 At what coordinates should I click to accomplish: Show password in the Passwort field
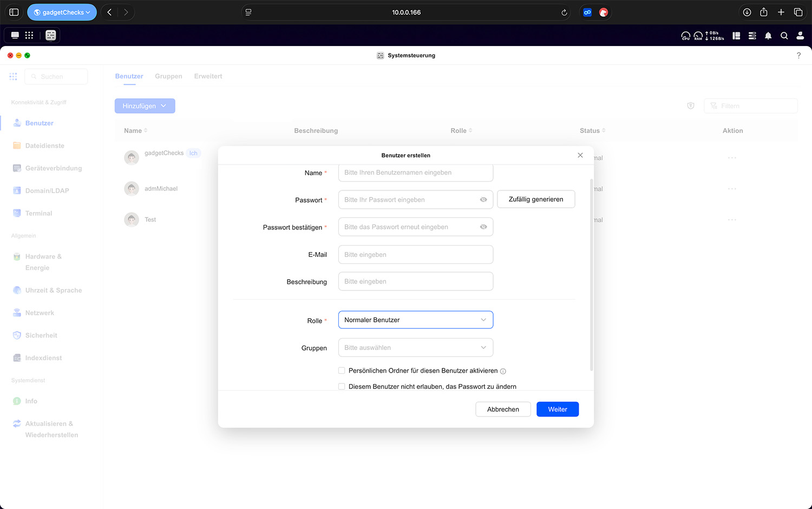coord(483,200)
